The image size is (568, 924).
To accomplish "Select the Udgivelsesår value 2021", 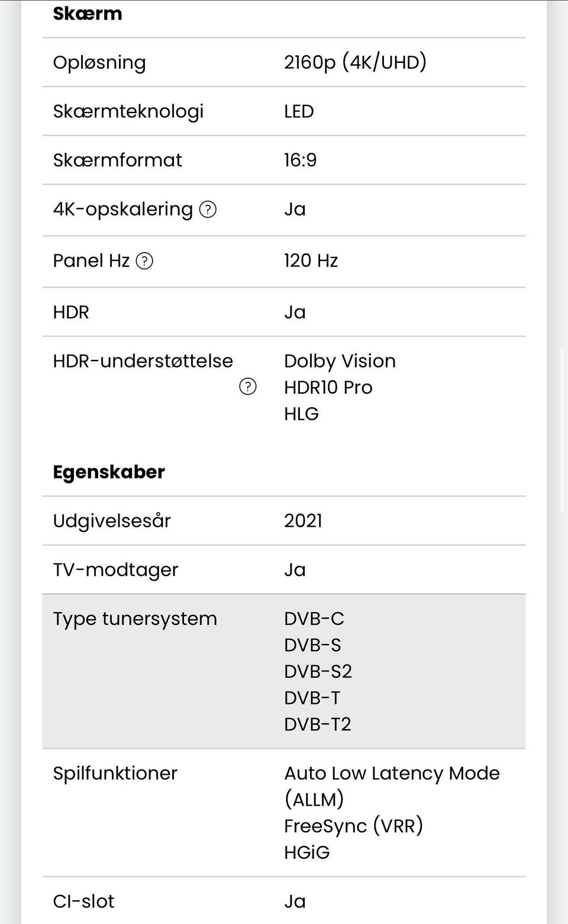I will click(303, 521).
